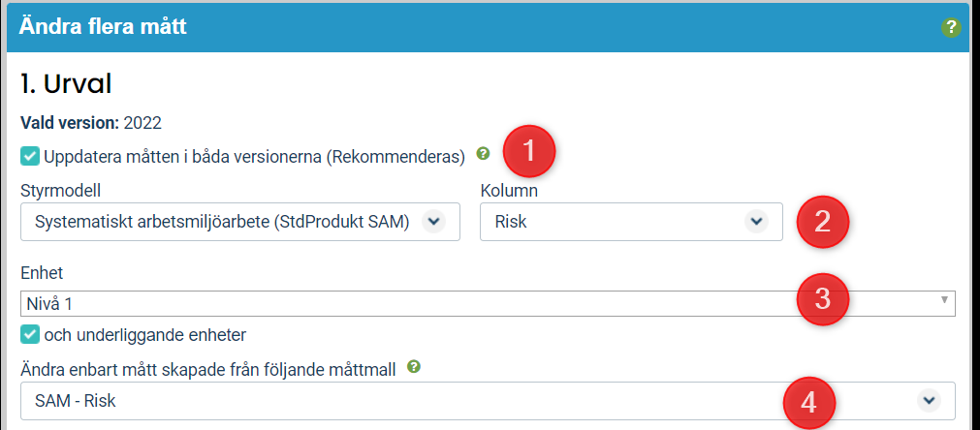Click the Vald version: 2022 text

point(91,123)
